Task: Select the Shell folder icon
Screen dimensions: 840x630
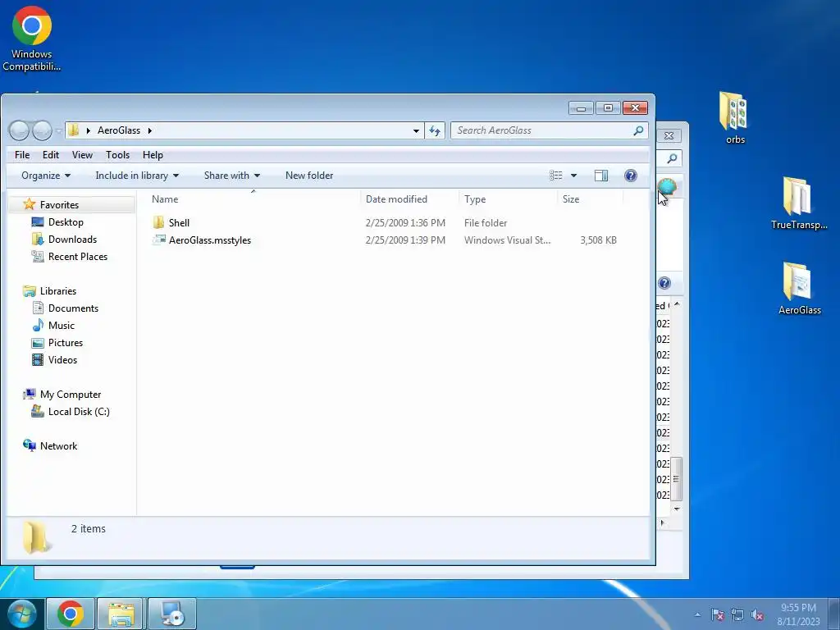Action: (158, 222)
